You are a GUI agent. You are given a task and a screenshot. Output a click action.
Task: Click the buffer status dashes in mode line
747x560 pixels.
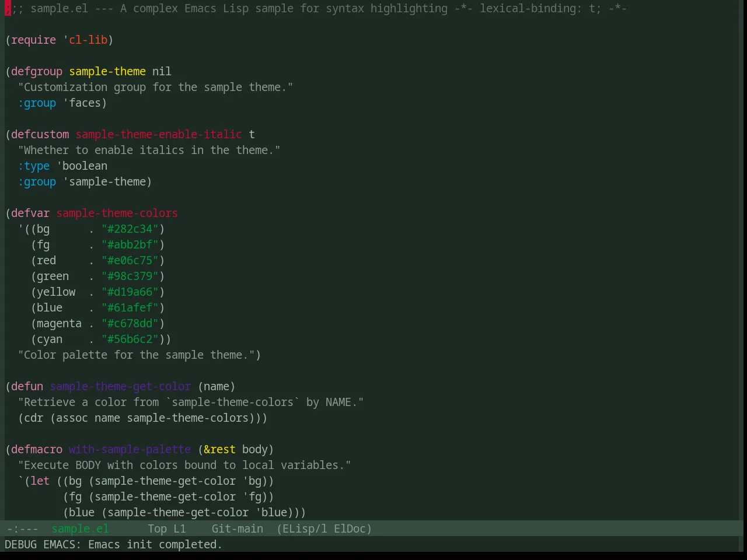22,528
